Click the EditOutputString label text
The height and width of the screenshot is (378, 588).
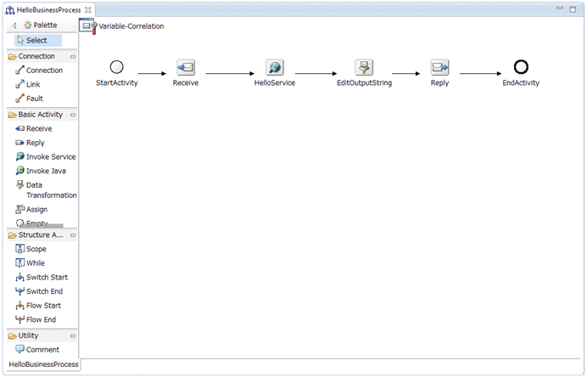pos(364,82)
